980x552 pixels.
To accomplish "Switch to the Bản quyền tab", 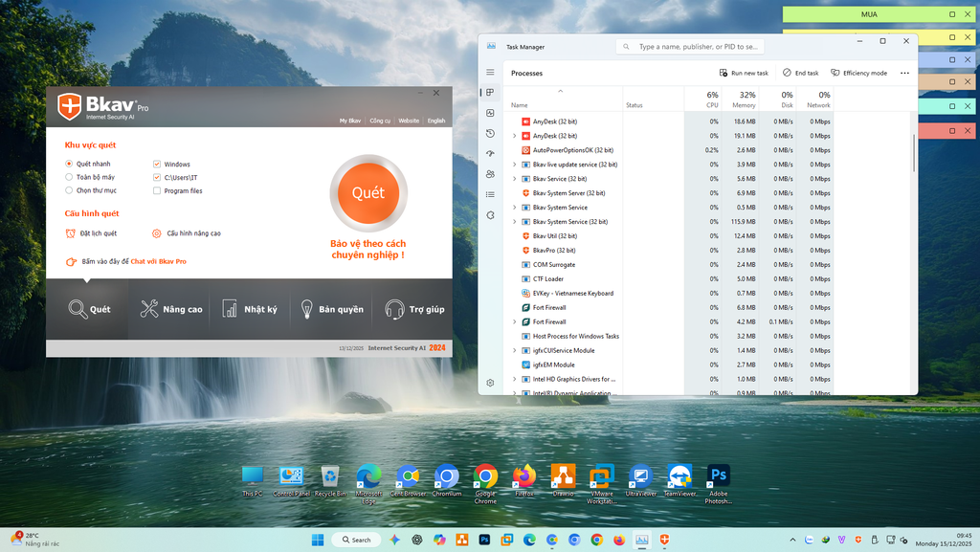I will click(332, 309).
